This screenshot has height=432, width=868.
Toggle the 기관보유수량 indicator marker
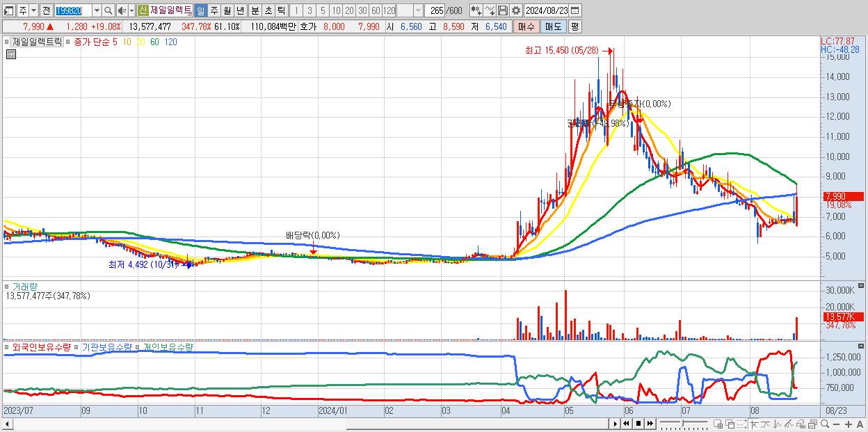pyautogui.click(x=78, y=346)
